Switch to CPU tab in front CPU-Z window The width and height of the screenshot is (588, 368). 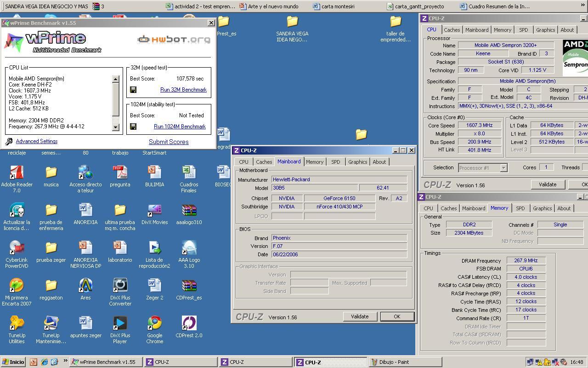243,162
